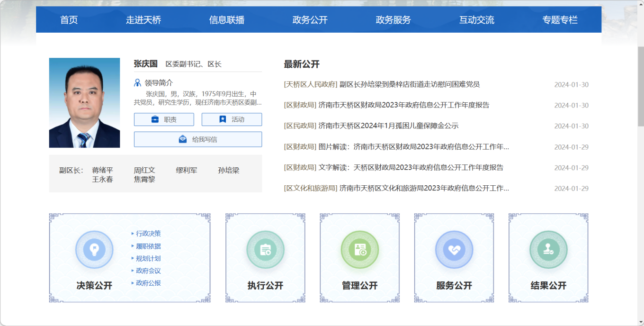
Task: Go to 信息联播 in the nav bar
Action: pos(227,20)
